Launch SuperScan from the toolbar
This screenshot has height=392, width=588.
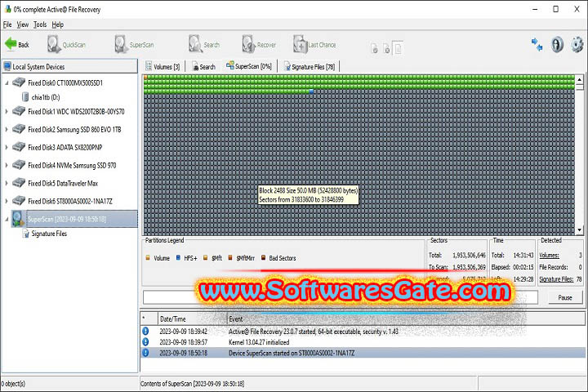coord(134,44)
